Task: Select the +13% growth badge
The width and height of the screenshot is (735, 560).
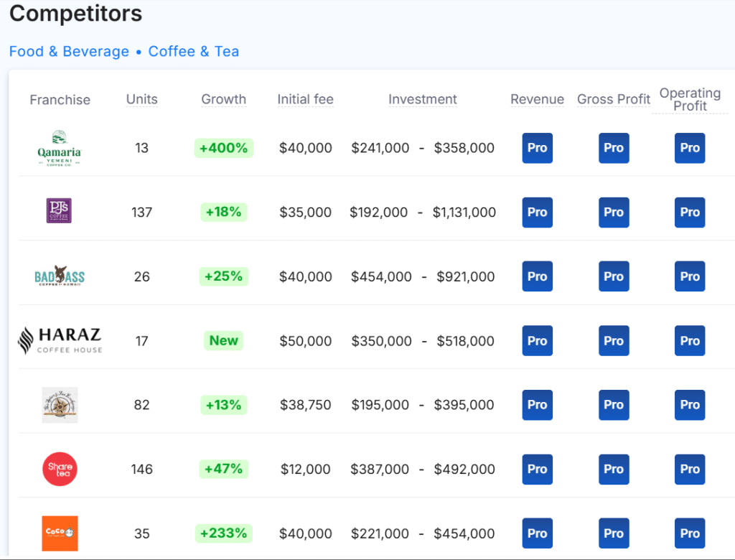Action: pos(224,405)
